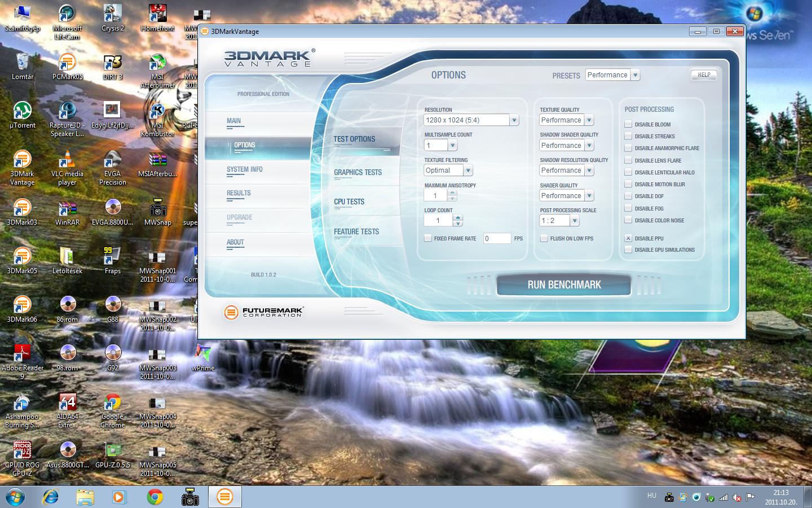Increase the Loop Count stepper
The image size is (812, 508).
(x=457, y=217)
